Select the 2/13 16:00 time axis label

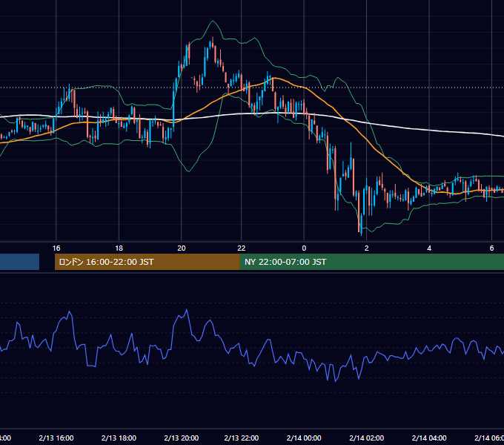point(56,438)
